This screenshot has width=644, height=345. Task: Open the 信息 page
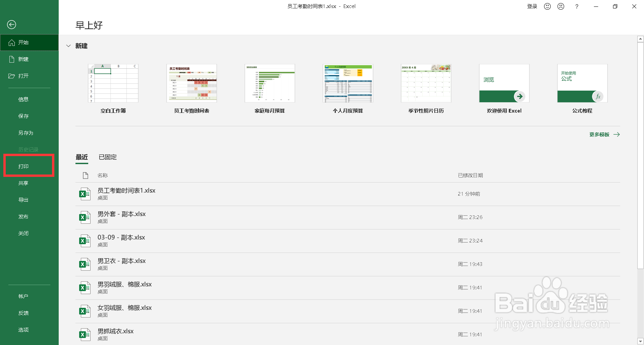pyautogui.click(x=29, y=99)
